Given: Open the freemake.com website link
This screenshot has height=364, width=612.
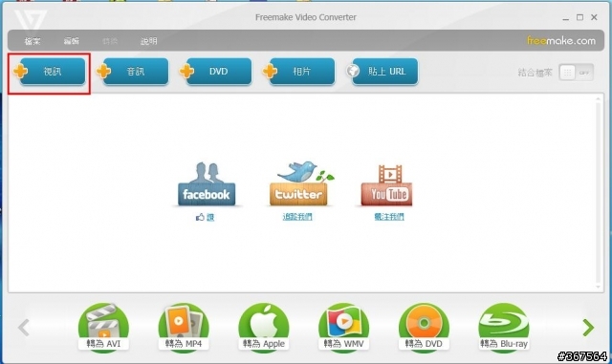Looking at the screenshot, I should pos(561,40).
